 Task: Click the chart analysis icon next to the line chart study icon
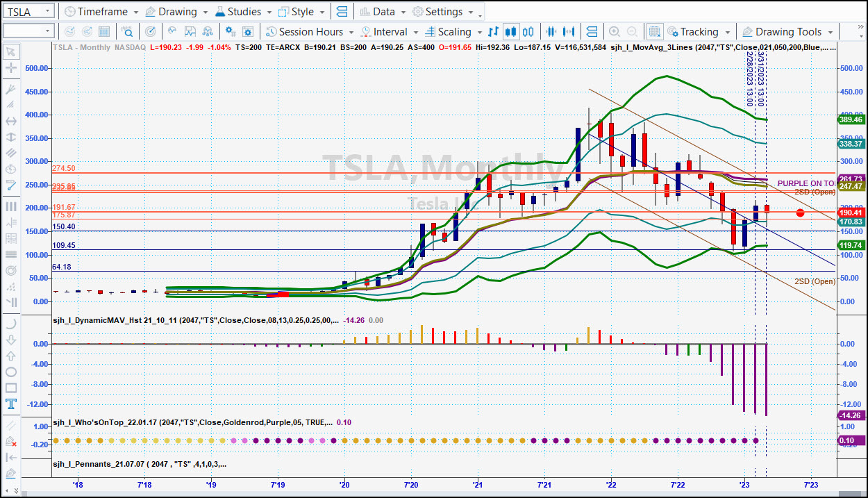189,32
